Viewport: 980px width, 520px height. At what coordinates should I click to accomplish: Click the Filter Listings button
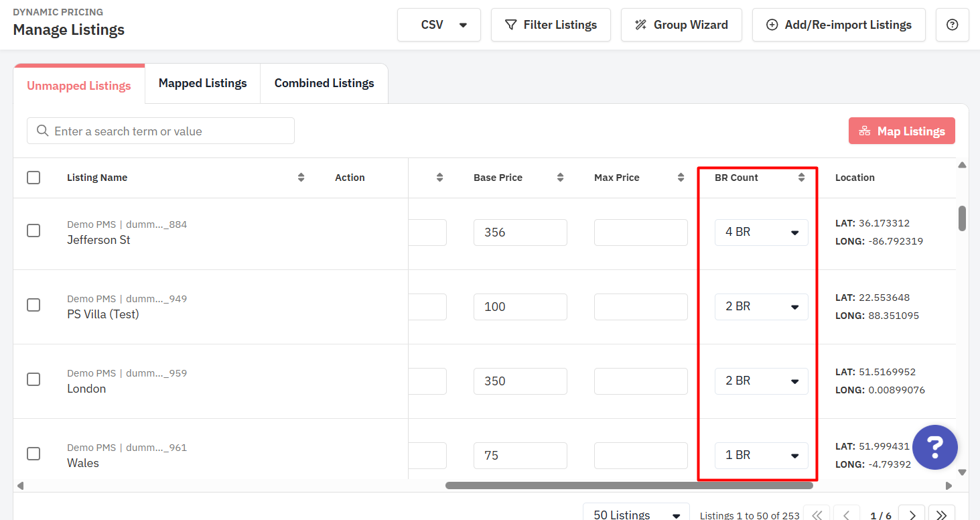(x=551, y=25)
